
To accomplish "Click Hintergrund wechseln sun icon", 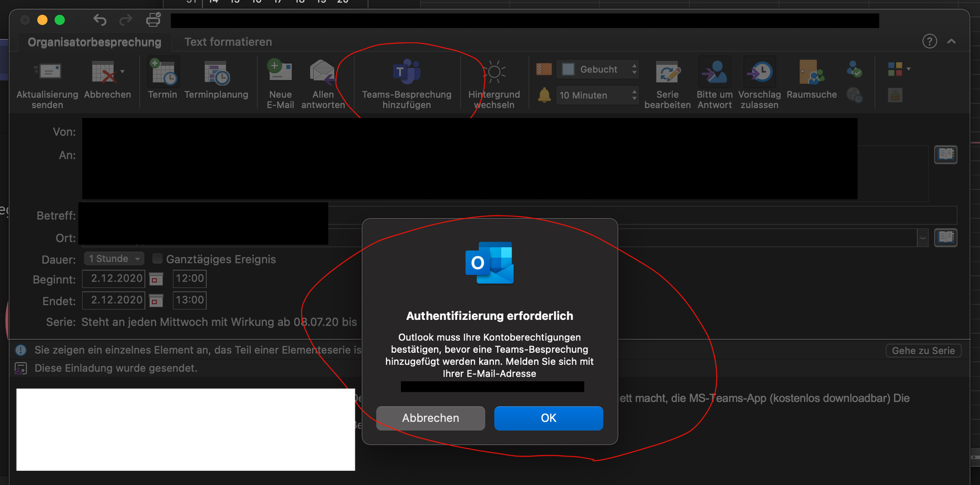I will pyautogui.click(x=494, y=73).
